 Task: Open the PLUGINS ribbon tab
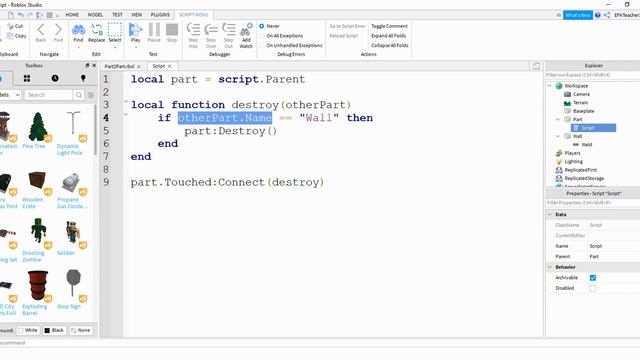(160, 15)
